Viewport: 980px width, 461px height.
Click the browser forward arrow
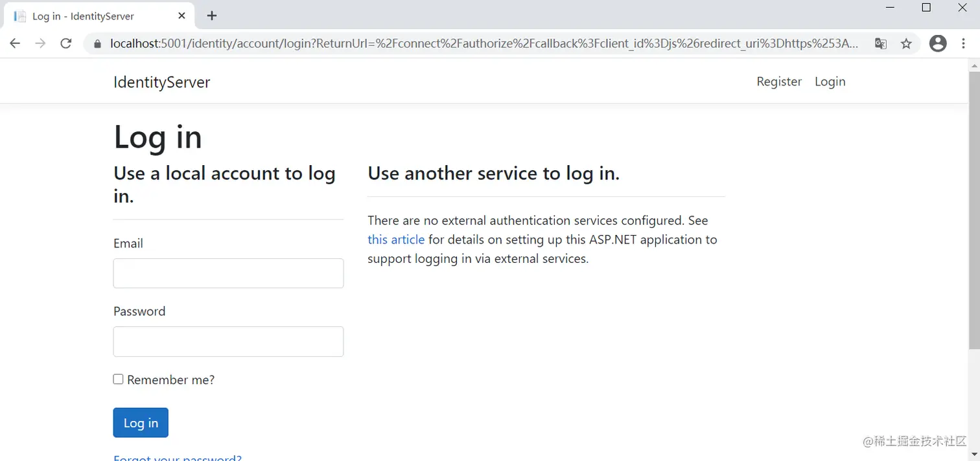point(40,43)
